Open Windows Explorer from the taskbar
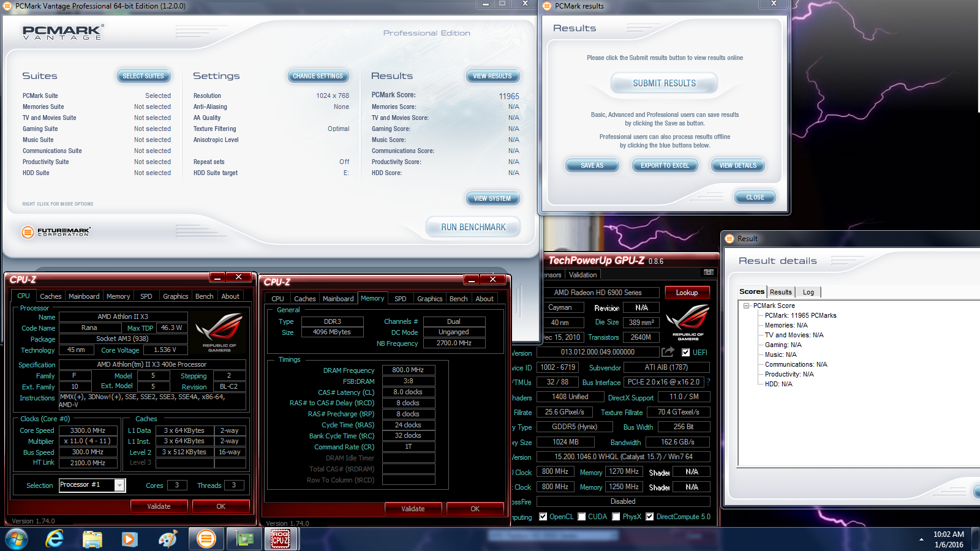The image size is (980, 551). click(92, 539)
